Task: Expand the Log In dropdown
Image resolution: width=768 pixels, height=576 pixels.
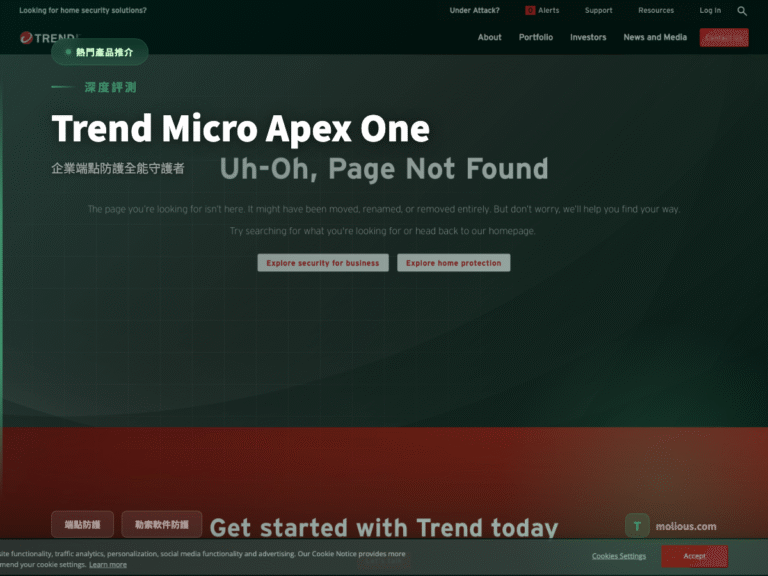Action: pyautogui.click(x=710, y=10)
